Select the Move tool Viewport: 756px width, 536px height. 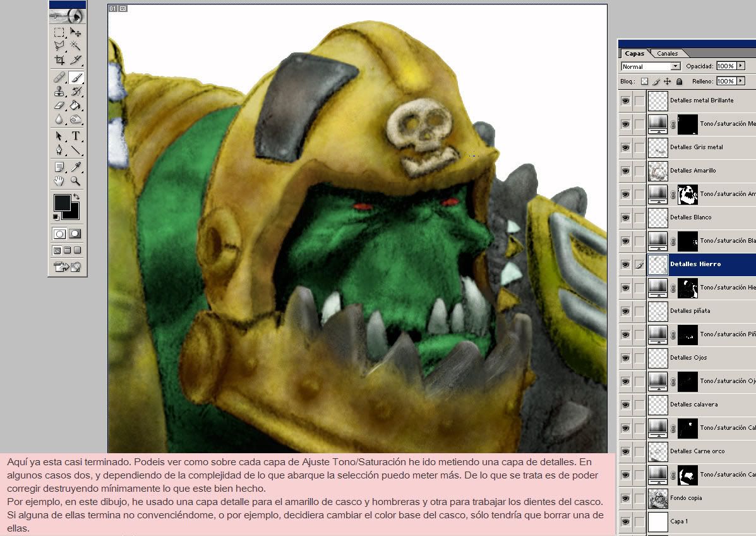pos(75,32)
